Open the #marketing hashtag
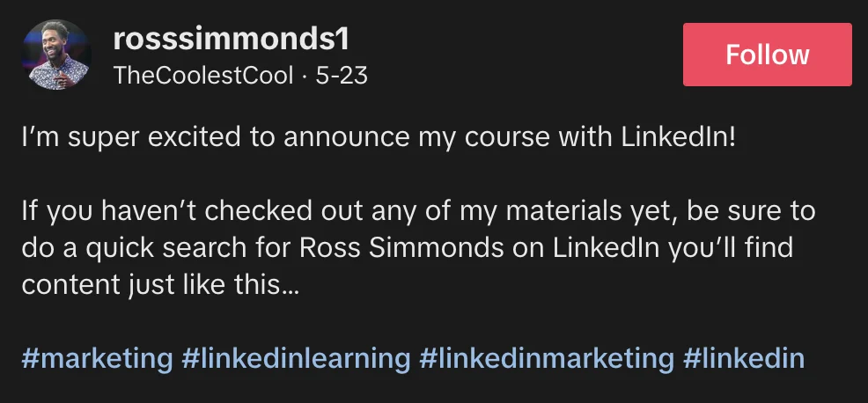The image size is (868, 403). pos(97,359)
